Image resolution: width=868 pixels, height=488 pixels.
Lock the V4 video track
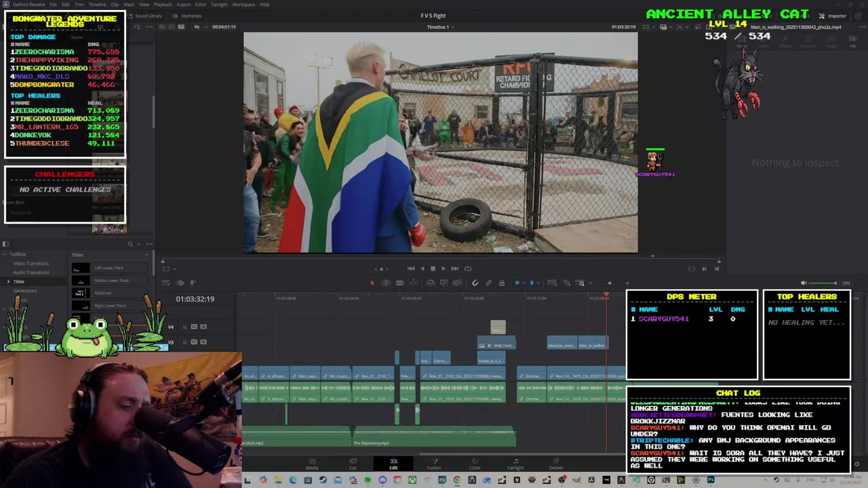185,327
